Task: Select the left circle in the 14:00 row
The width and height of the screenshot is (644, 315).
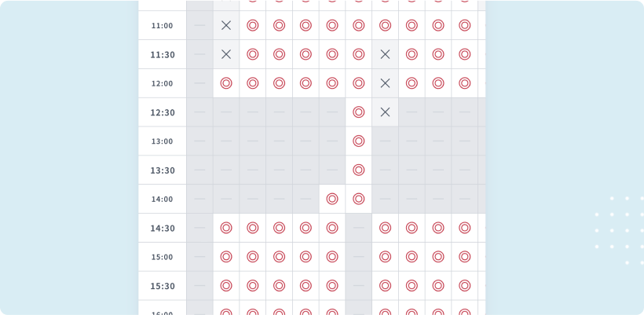Action: click(x=332, y=199)
